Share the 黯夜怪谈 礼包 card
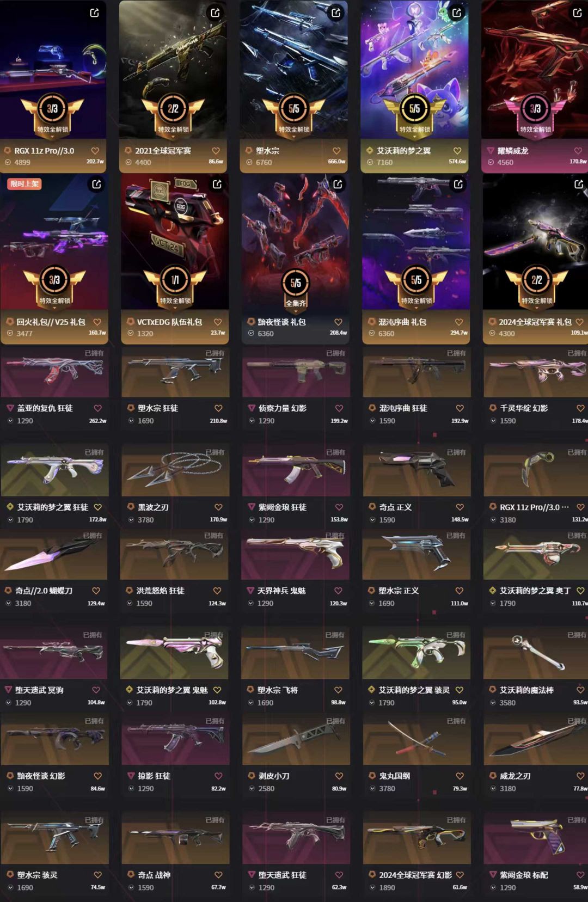The image size is (588, 902). pyautogui.click(x=338, y=184)
